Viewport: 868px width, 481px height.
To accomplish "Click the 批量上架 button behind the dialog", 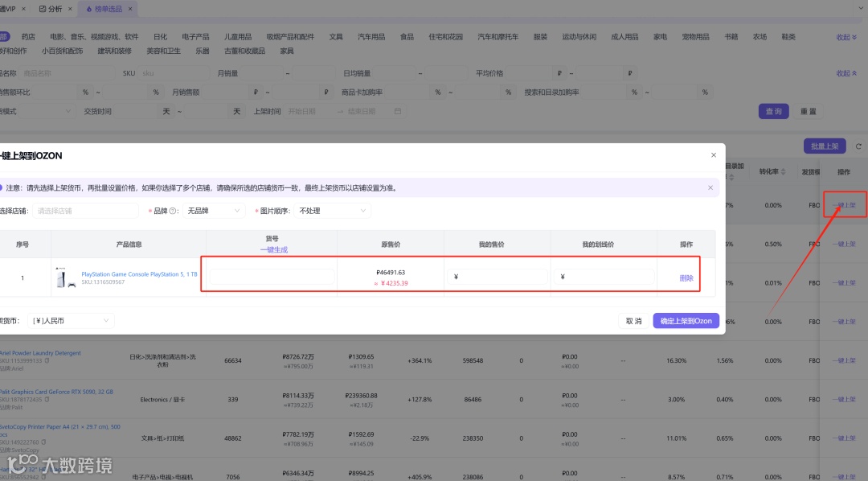I will [825, 146].
